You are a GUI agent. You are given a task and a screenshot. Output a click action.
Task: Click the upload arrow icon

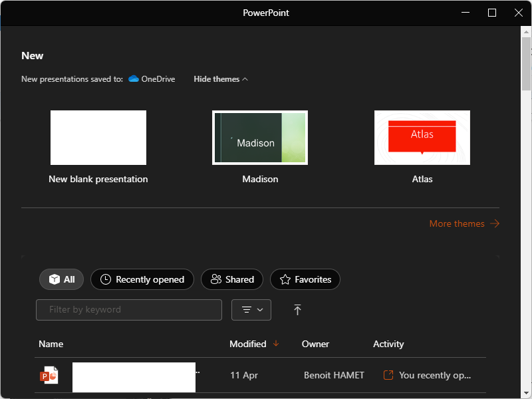[x=297, y=310]
